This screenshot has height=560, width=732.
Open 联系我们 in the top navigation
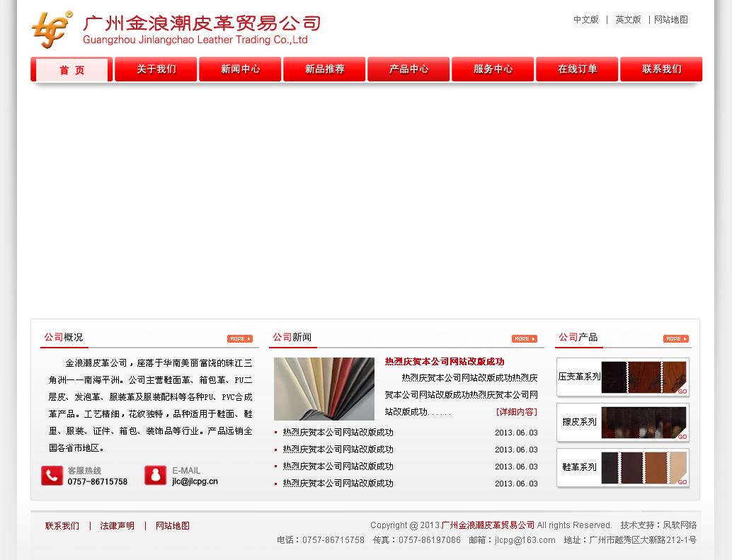pos(661,69)
